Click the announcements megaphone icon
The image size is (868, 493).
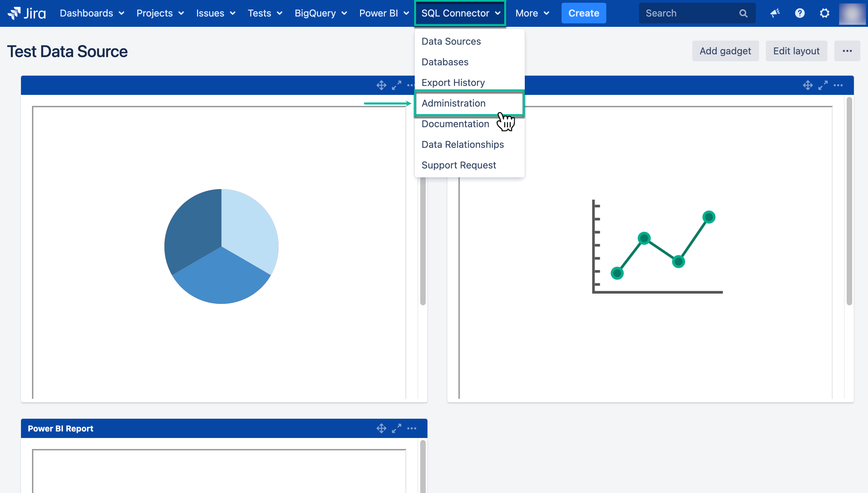pos(774,13)
